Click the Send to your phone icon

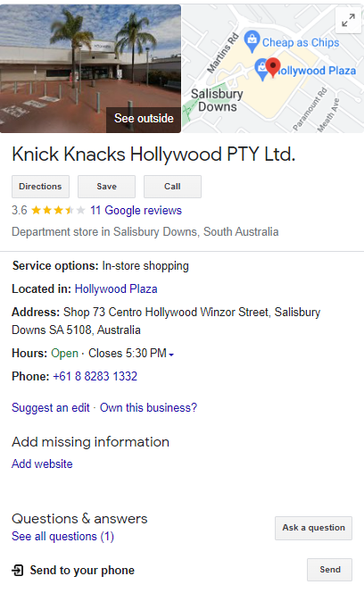(x=18, y=570)
